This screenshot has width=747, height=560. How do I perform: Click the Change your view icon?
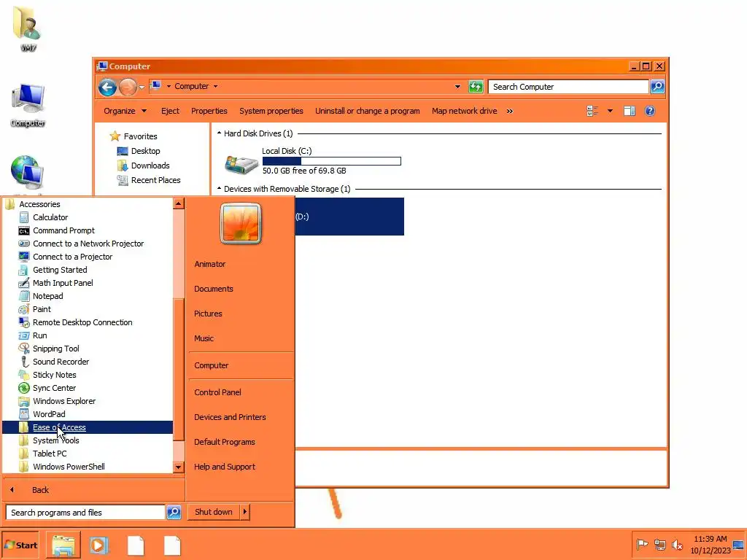coord(592,111)
